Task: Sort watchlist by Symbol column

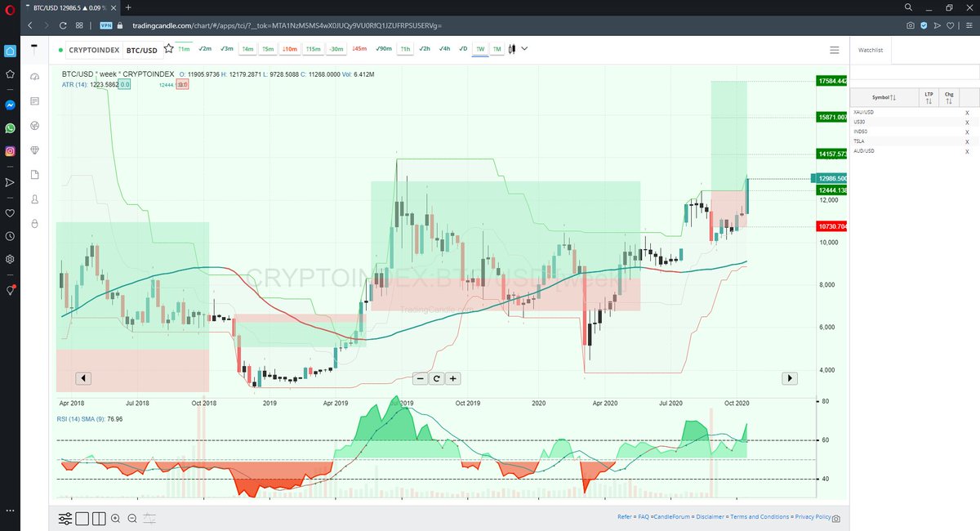Action: tap(884, 97)
